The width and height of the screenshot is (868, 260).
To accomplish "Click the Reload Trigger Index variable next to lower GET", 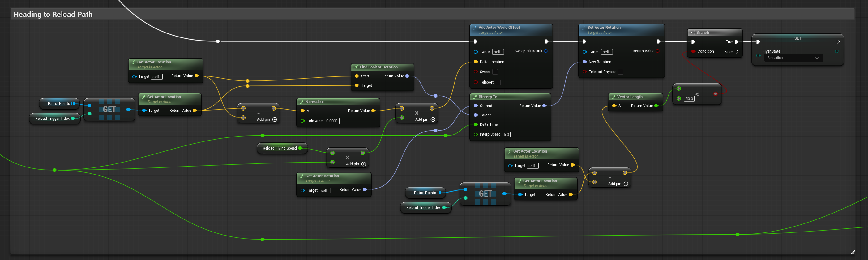I will (x=425, y=208).
